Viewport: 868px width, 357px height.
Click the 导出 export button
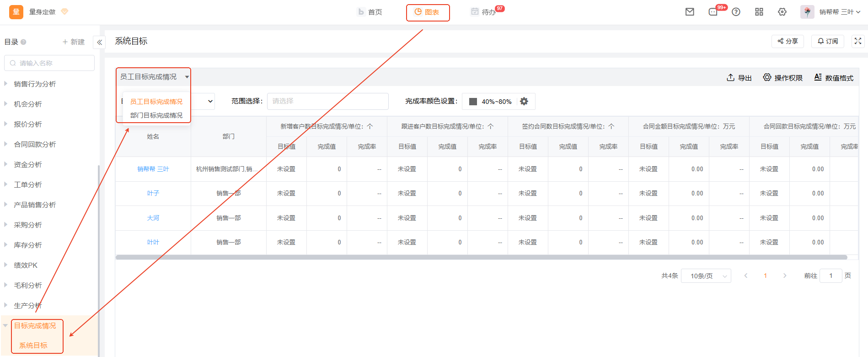tap(739, 78)
